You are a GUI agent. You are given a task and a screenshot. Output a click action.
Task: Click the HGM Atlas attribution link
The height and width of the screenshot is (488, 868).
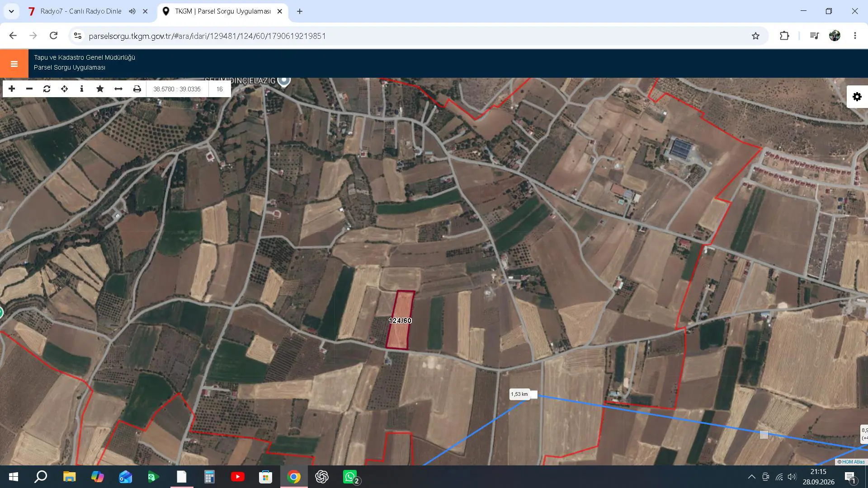tap(853, 462)
